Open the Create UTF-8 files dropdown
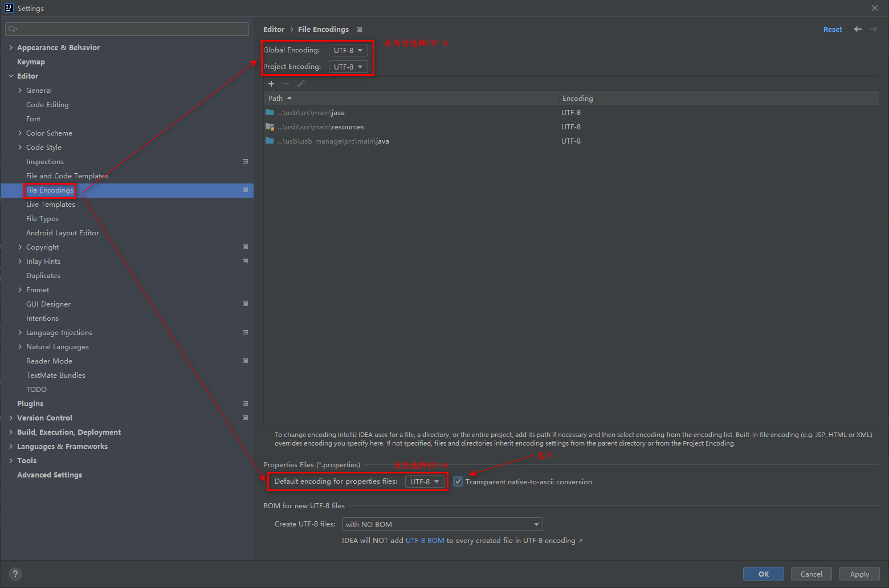 tap(442, 524)
